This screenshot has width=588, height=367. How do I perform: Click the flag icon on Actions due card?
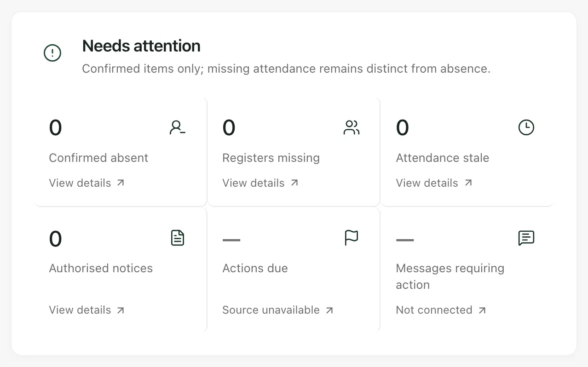pyautogui.click(x=352, y=238)
